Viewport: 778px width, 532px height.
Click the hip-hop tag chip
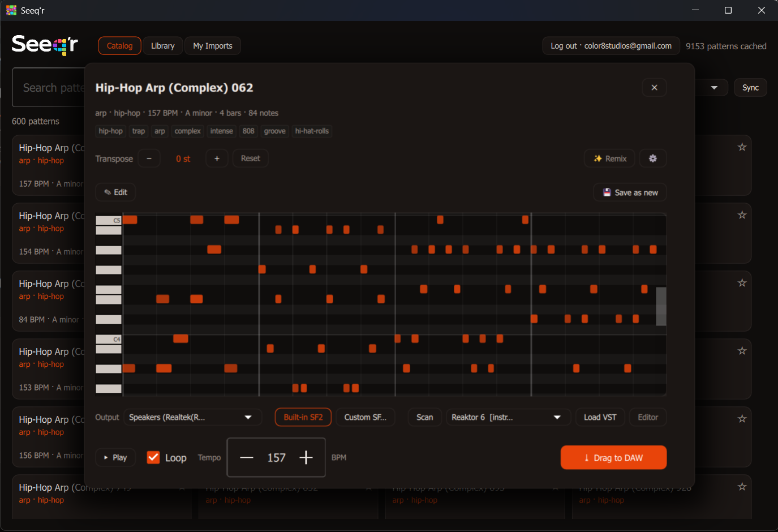click(110, 131)
